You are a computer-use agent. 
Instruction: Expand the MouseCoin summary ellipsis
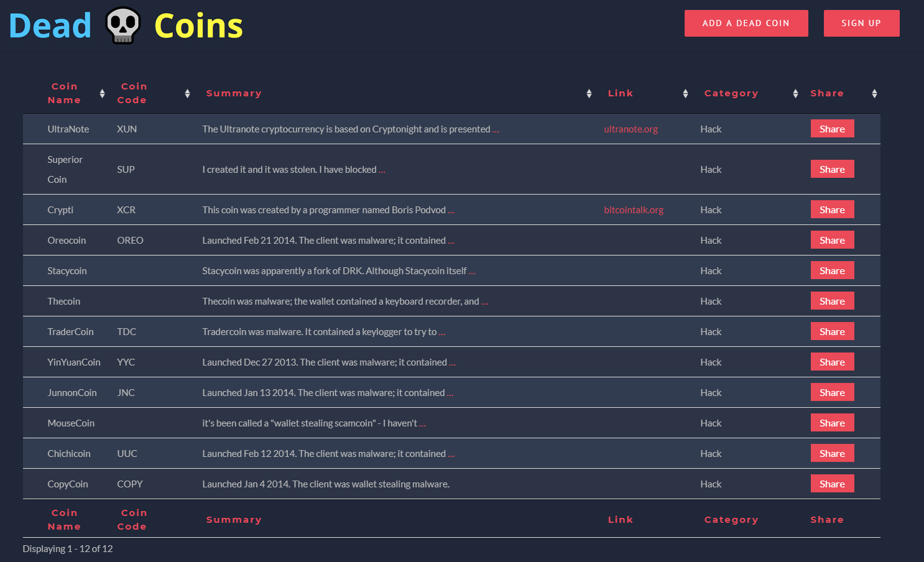coord(422,423)
